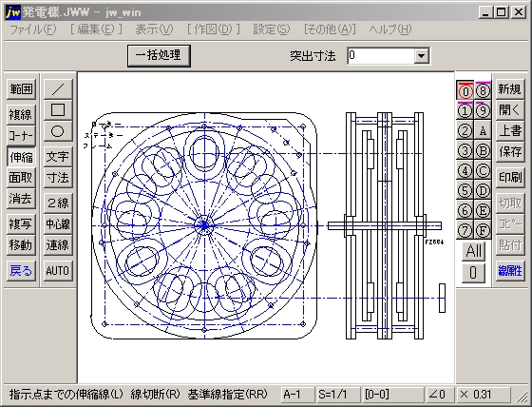
Task: Toggle layer 9 button
Action: 483,110
